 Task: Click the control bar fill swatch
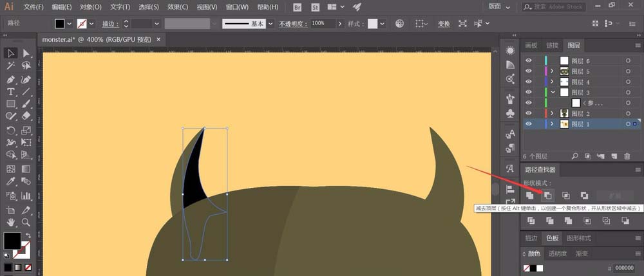point(60,24)
